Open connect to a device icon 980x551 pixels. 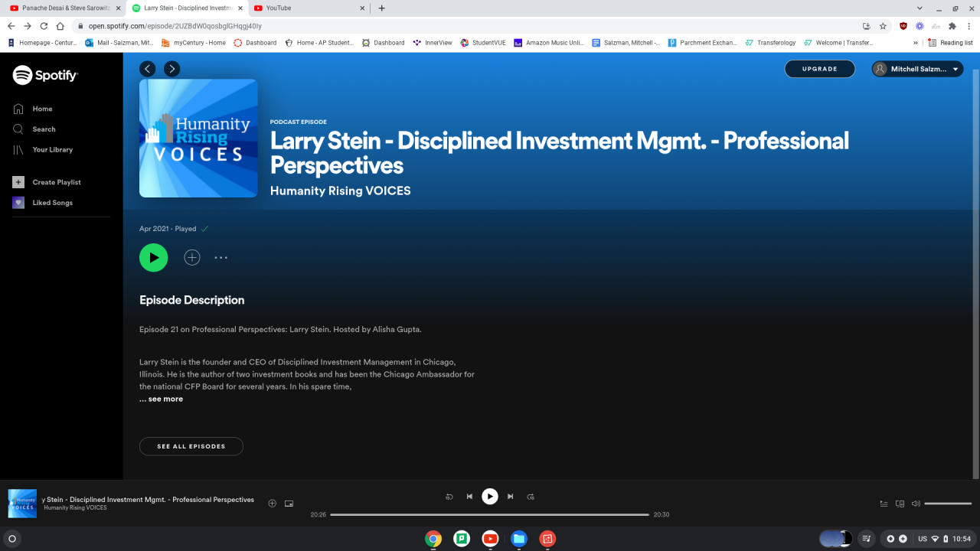pos(900,504)
